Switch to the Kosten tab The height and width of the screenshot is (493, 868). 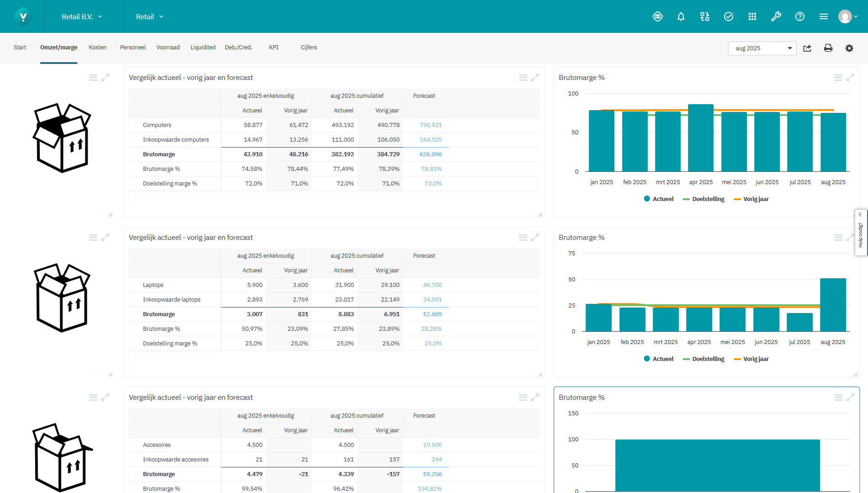97,47
